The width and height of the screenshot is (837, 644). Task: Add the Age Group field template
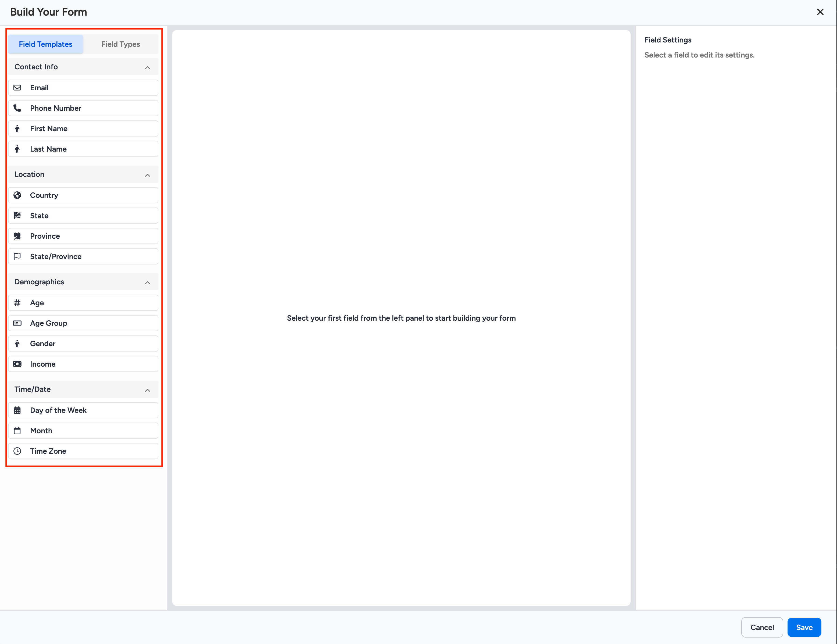83,323
